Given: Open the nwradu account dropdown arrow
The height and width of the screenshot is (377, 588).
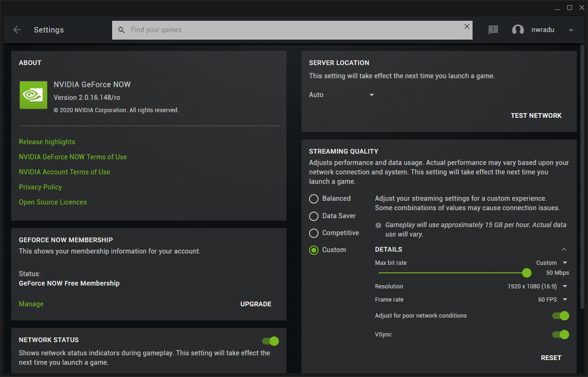Looking at the screenshot, I should tap(571, 30).
